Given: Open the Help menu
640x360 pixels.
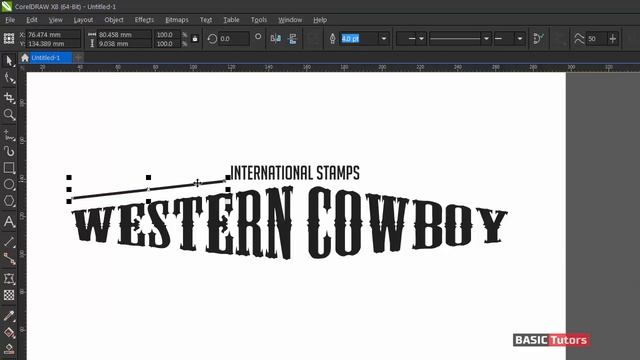Looking at the screenshot, I should 320,20.
